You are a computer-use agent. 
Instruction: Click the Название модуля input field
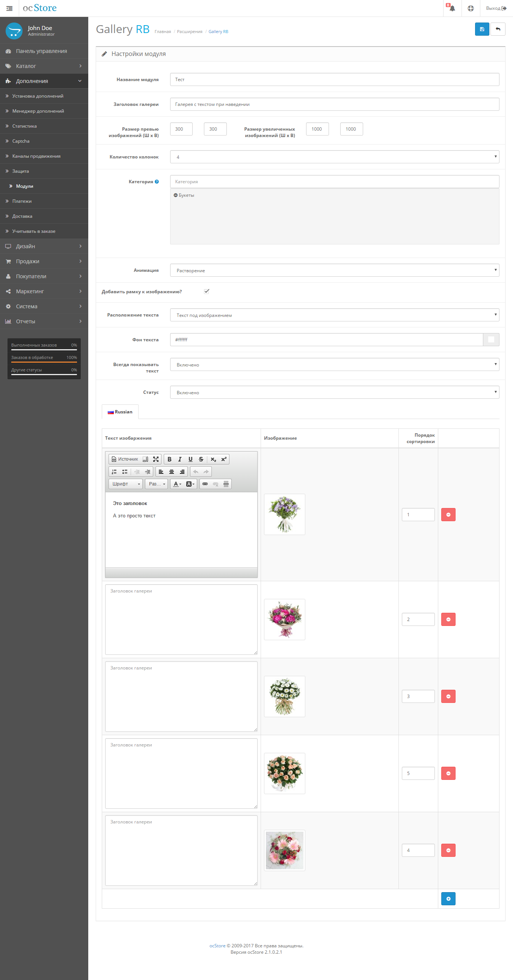335,80
